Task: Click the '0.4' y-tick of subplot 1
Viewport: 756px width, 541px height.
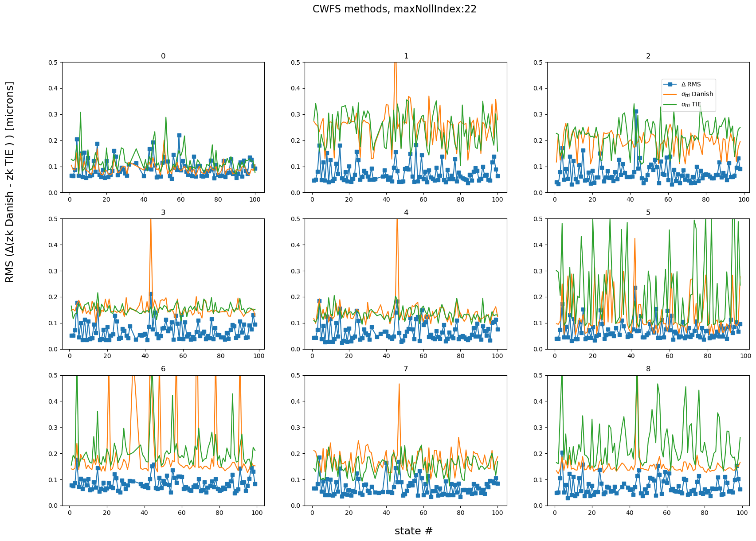Action: click(x=297, y=89)
